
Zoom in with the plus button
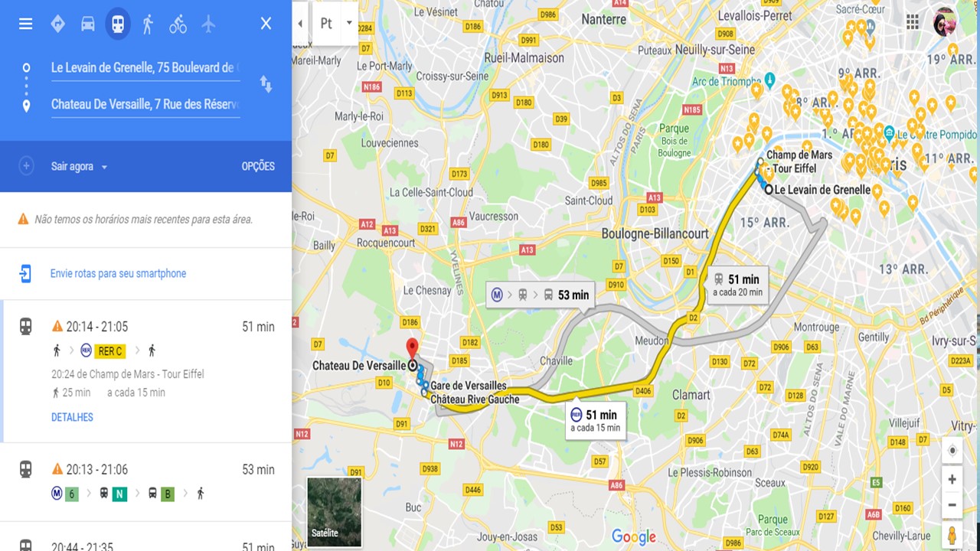(x=952, y=480)
